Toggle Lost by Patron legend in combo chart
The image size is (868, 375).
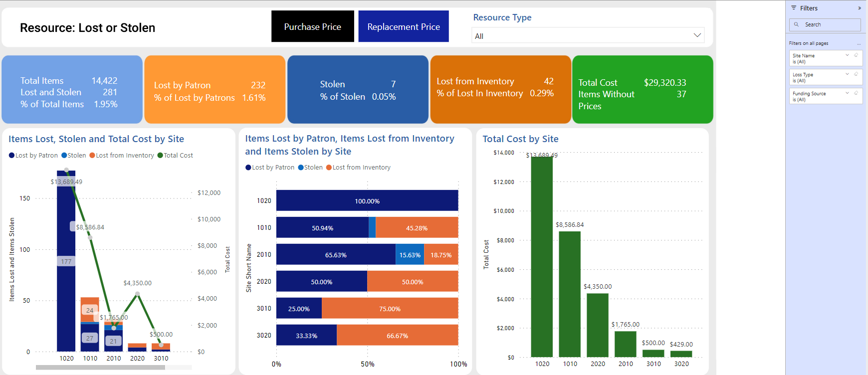33,156
